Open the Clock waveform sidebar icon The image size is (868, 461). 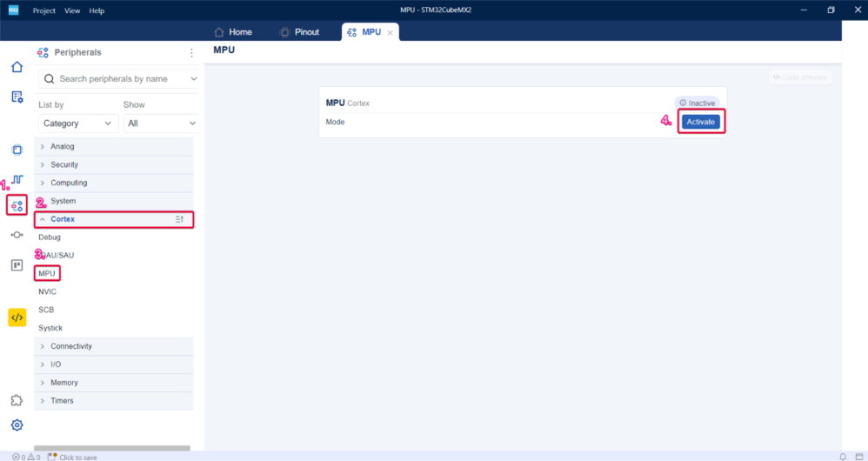tap(17, 179)
